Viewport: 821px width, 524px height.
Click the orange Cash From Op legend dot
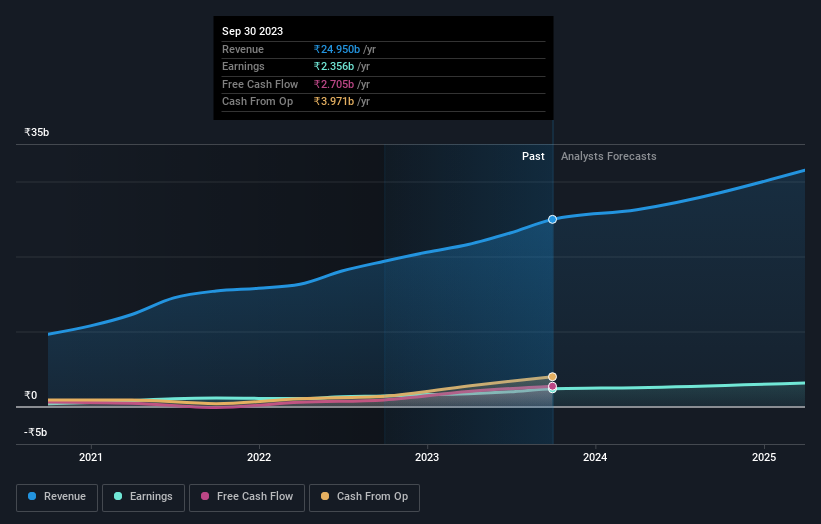point(325,496)
